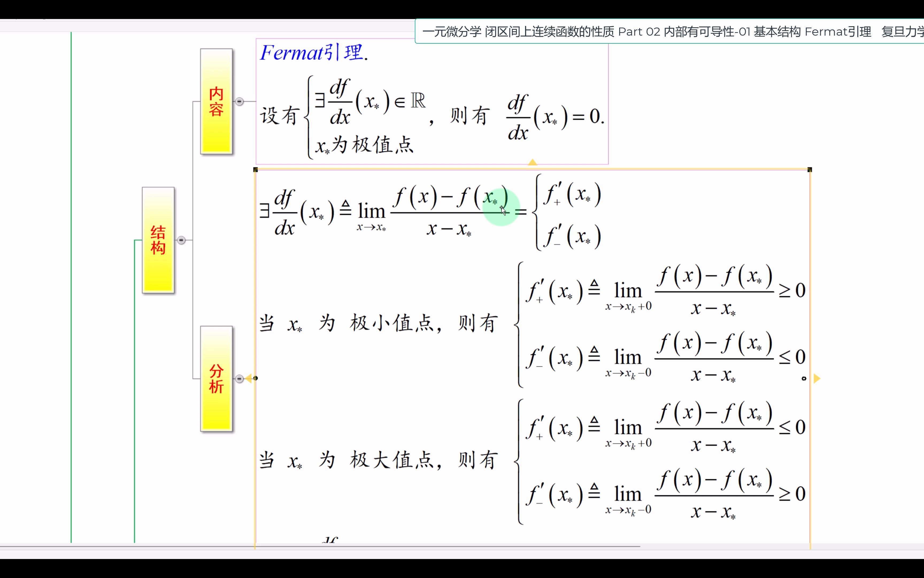
Task: Select the 结构 yellow node
Action: pos(158,240)
